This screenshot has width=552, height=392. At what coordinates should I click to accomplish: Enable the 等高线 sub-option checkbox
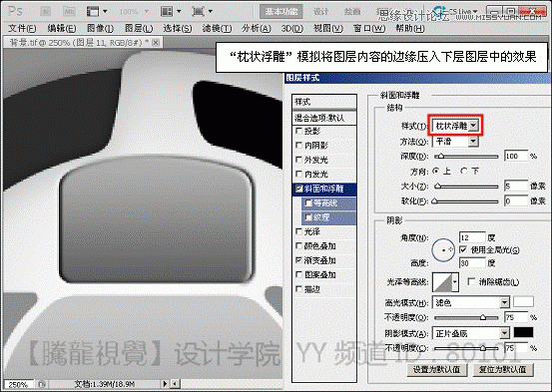coord(308,203)
